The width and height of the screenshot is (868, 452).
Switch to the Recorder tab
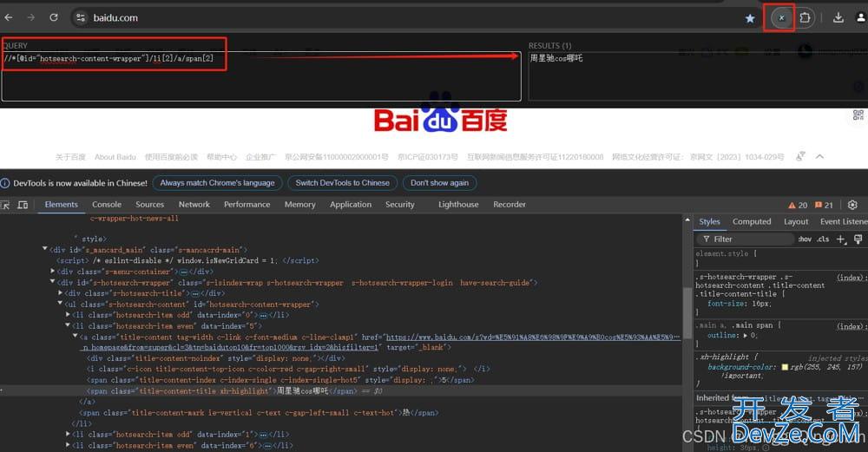point(510,205)
